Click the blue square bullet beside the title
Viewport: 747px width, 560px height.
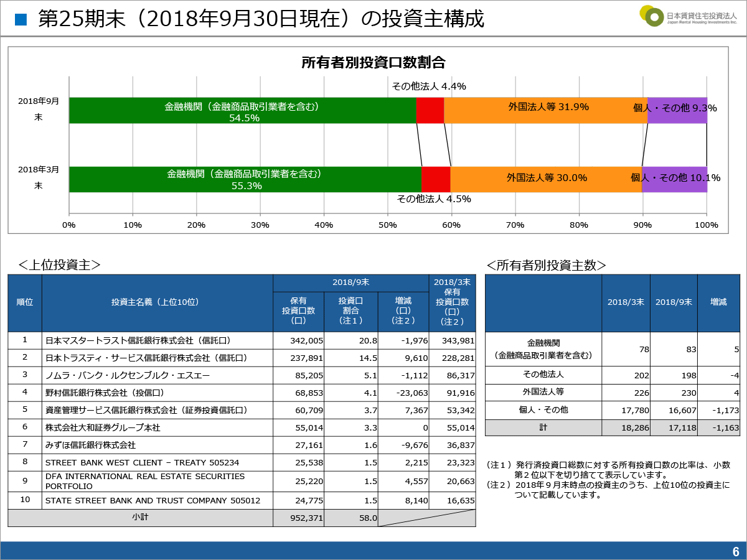point(21,19)
